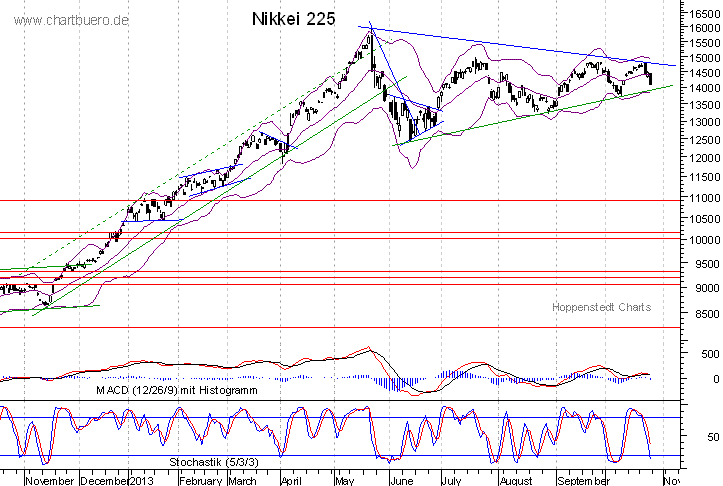
Task: Click the 50 label on the Stochastik scale
Action: pos(713,437)
